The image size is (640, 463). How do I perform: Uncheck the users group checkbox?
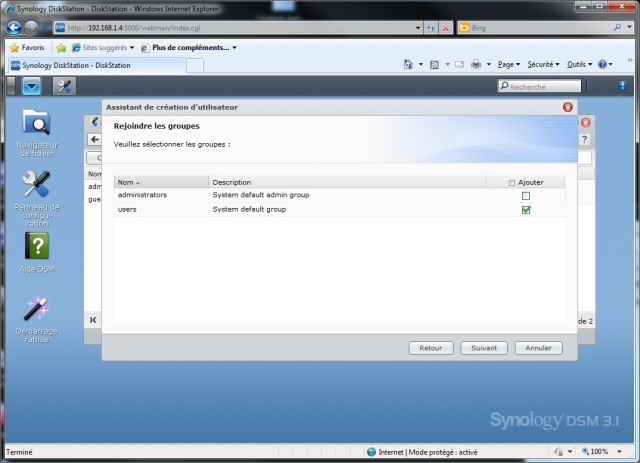pyautogui.click(x=526, y=210)
